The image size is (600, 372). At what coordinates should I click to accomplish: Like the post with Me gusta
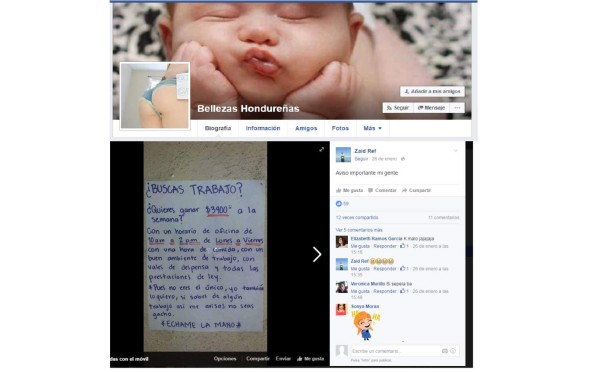pos(349,190)
